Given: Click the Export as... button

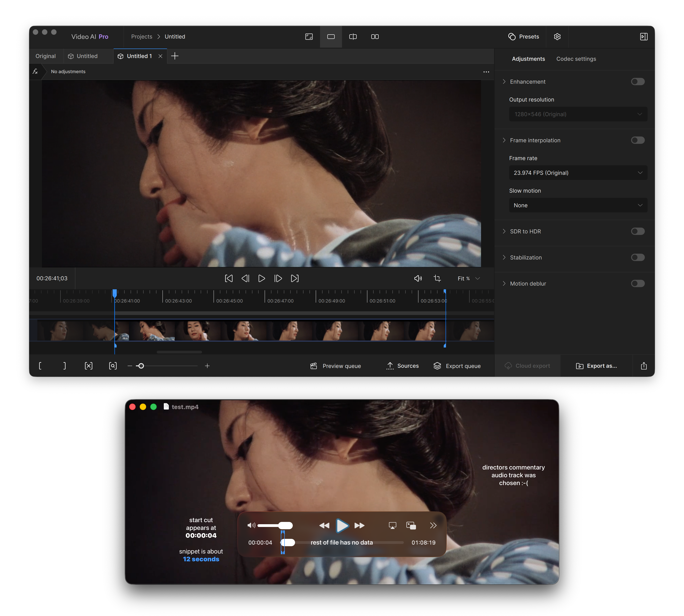Looking at the screenshot, I should click(596, 366).
